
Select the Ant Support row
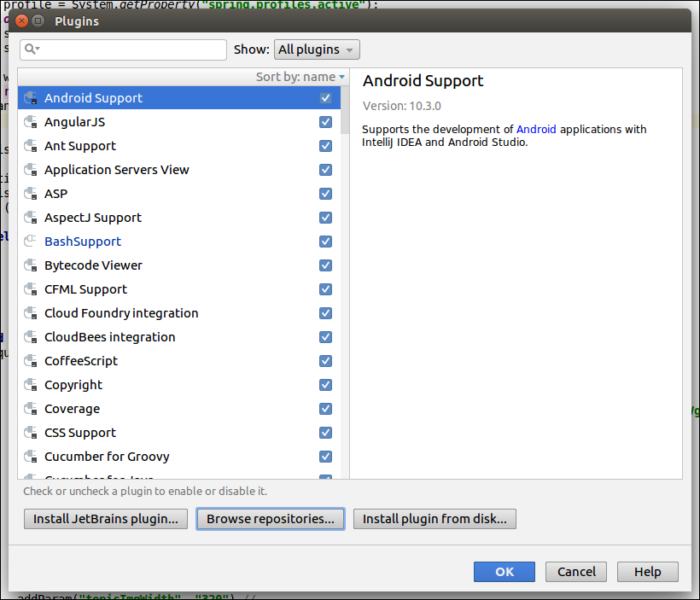[179, 146]
